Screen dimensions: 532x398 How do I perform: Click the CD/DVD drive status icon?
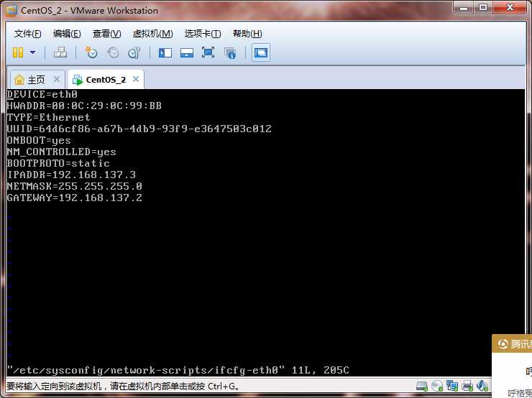pos(437,386)
